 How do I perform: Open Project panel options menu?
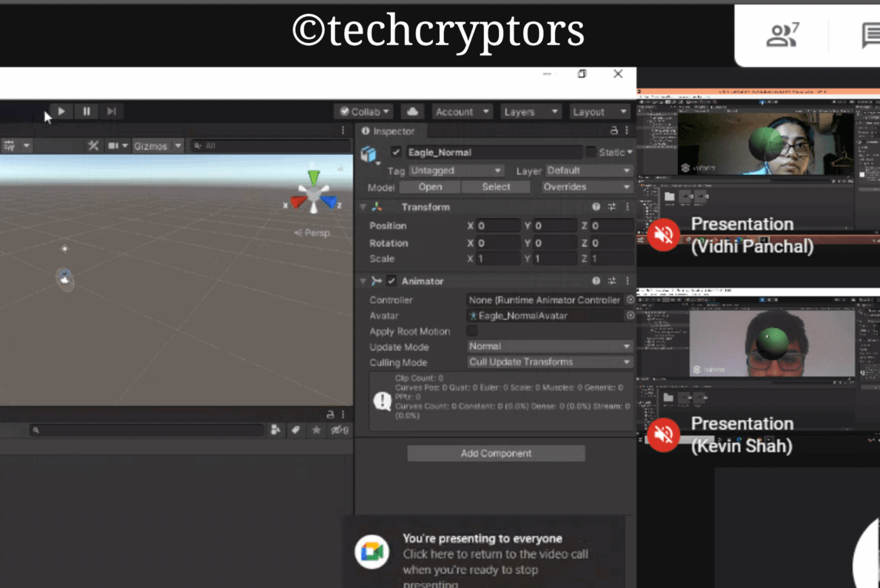click(343, 414)
